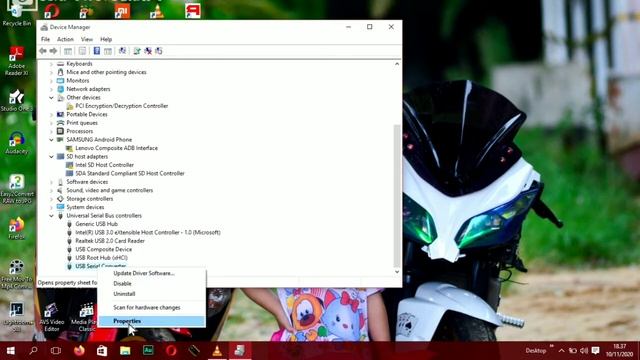Expand the Portable Devices node

pos(51,114)
